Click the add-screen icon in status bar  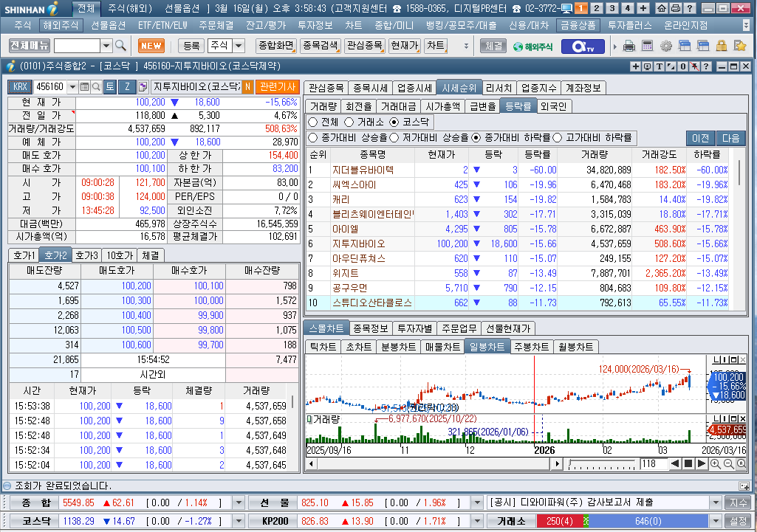[744, 486]
